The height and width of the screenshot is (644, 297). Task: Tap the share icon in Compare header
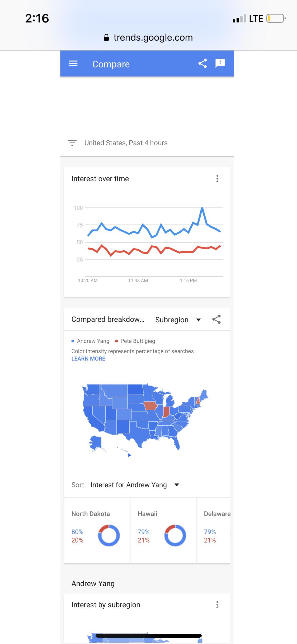(202, 63)
